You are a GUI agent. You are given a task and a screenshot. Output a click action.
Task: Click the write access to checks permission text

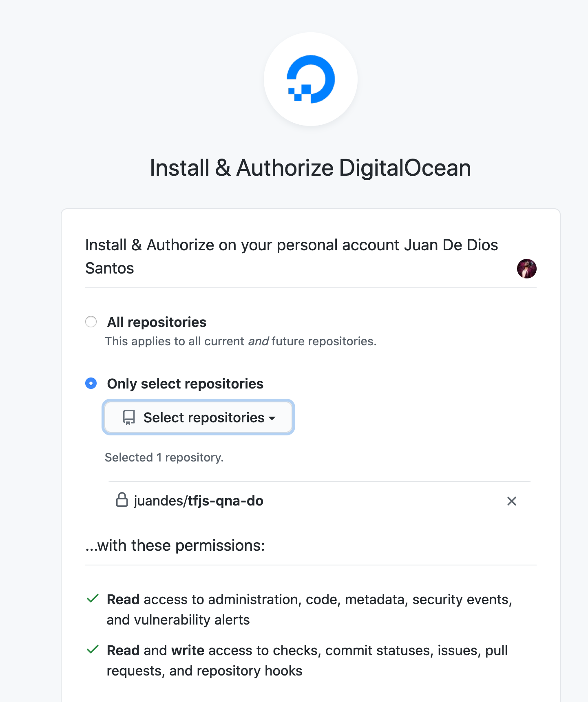click(307, 660)
